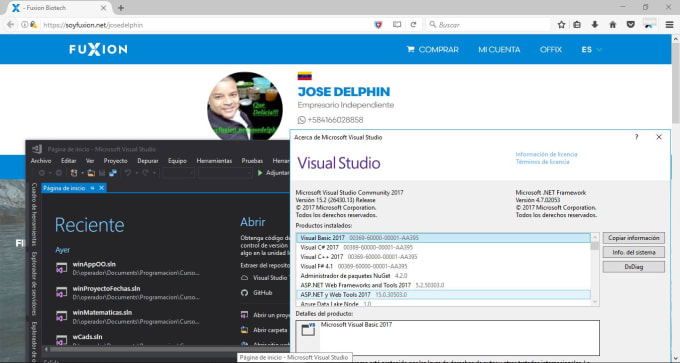This screenshot has height=363, width=680.
Task: Open the Términos de licencia link
Action: pos(542,162)
